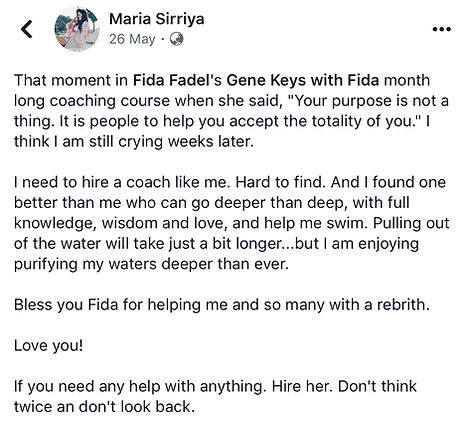Click the sentence "I need to hire a coach like me"
Screen dimensions: 469x424
pyautogui.click(x=122, y=182)
